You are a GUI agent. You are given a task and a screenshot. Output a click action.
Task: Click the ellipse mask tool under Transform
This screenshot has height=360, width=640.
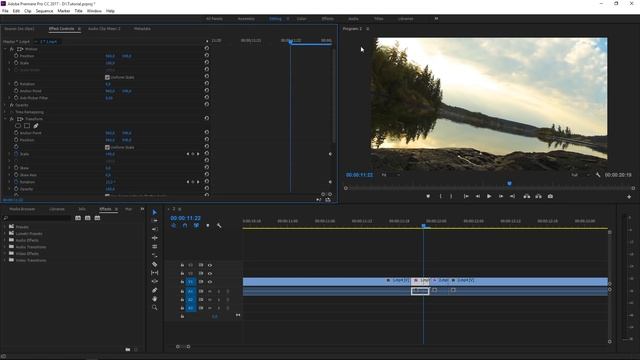coord(18,126)
